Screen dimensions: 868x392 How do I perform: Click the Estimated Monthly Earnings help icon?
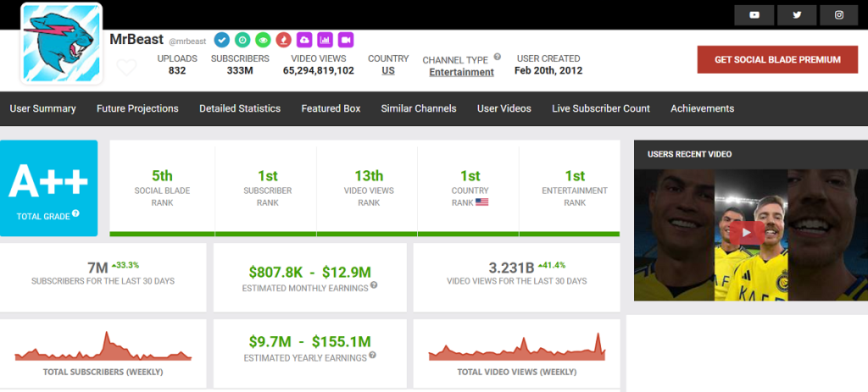coord(374,285)
